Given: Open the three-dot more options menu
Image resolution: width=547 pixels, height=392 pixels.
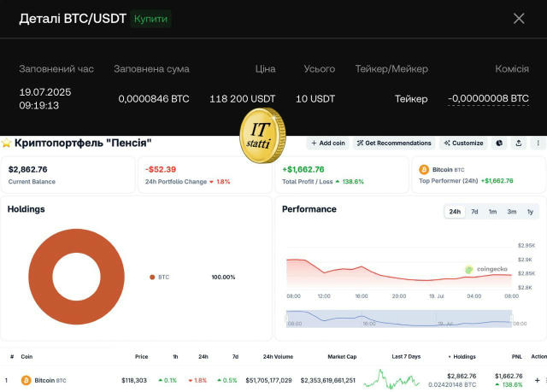Looking at the screenshot, I should 538,143.
